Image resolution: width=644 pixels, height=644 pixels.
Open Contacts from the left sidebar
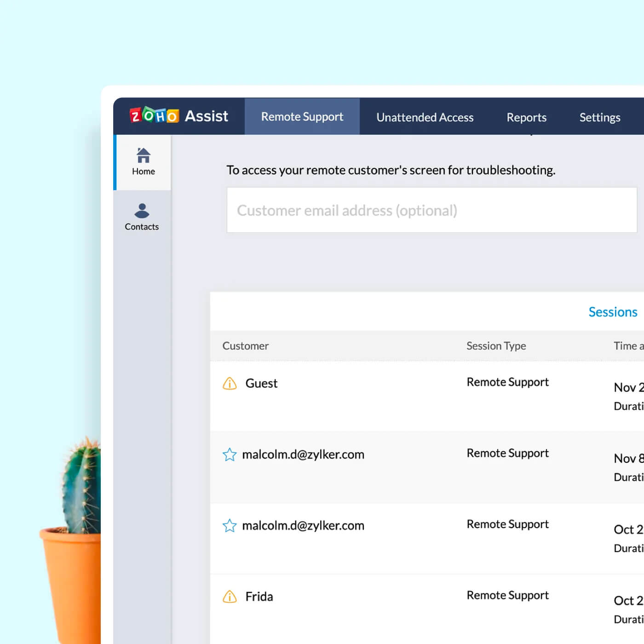point(141,216)
